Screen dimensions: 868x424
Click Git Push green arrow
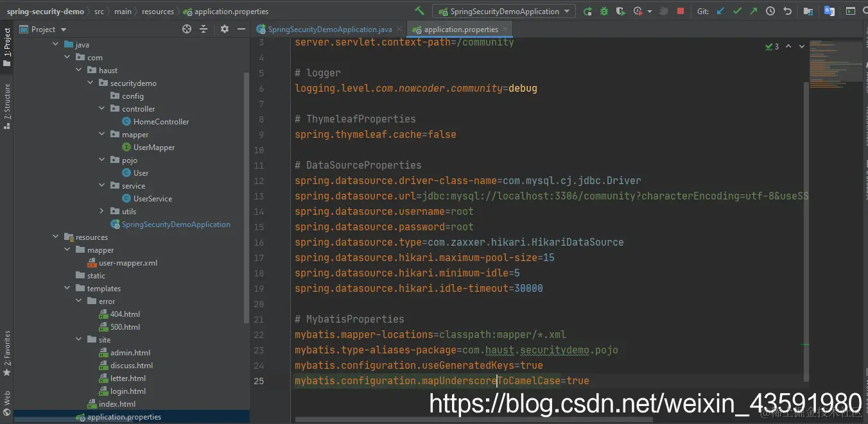(753, 12)
